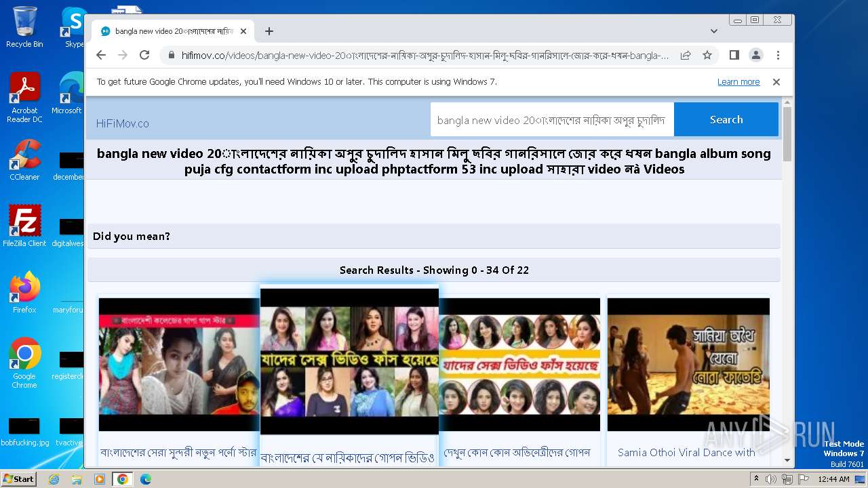Click the blue Search button
868x488 pixels.
click(726, 119)
